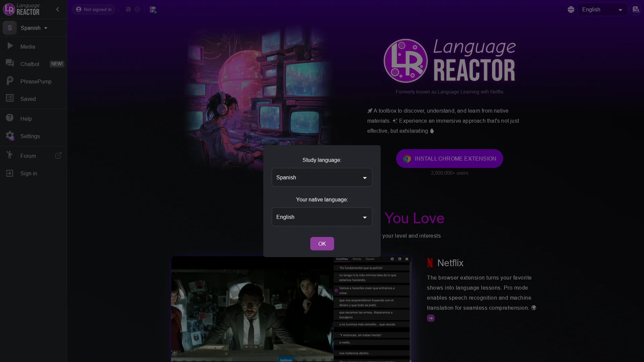This screenshot has width=644, height=362.
Task: Click the Media play icon
Action: click(10, 46)
